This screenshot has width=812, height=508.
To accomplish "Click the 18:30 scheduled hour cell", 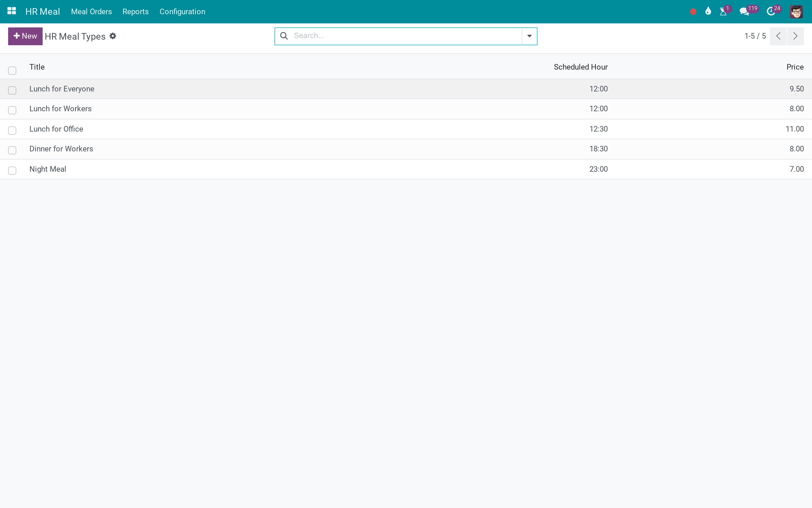I will point(598,149).
